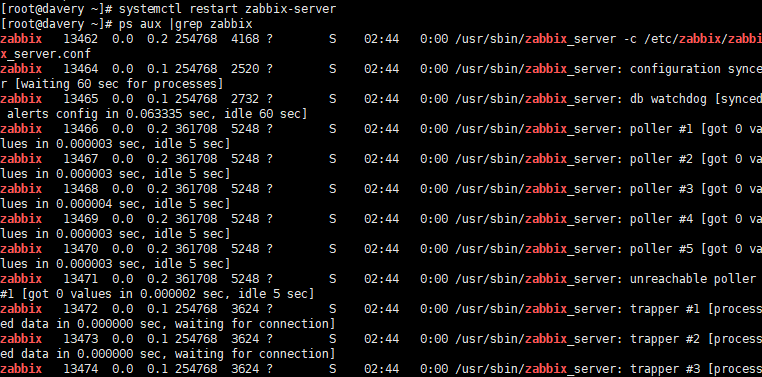Click memory value 2732 in PID 13465 row

pos(245,99)
